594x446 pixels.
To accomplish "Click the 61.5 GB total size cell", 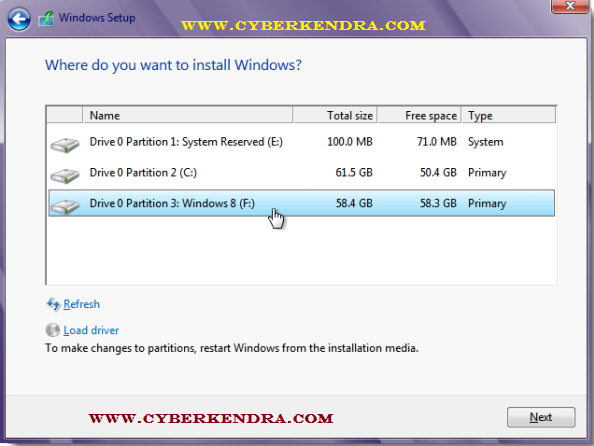I will 354,172.
